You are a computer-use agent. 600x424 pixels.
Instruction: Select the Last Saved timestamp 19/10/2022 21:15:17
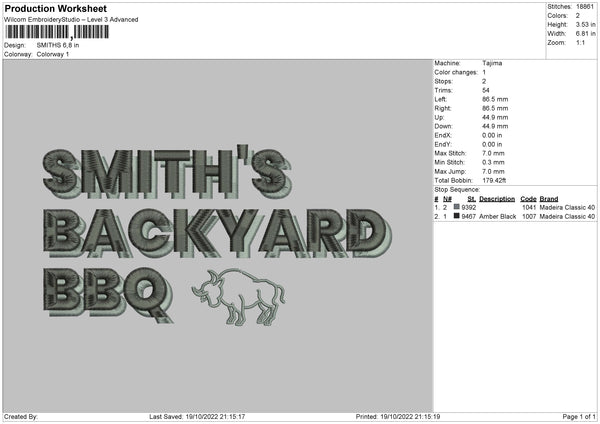coord(215,416)
